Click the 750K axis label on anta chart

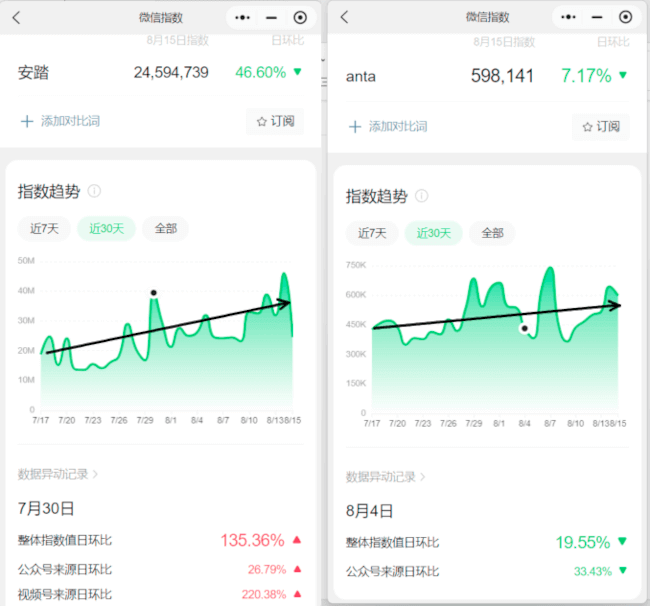356,265
